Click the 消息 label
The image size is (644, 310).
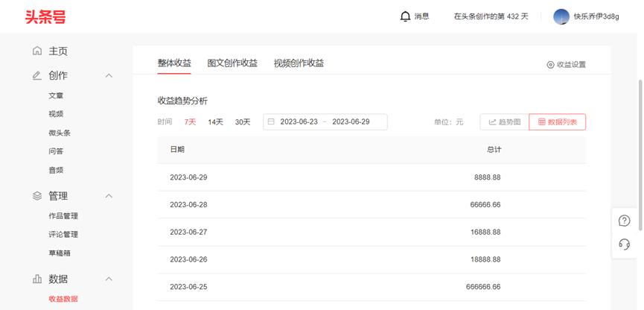pos(422,16)
